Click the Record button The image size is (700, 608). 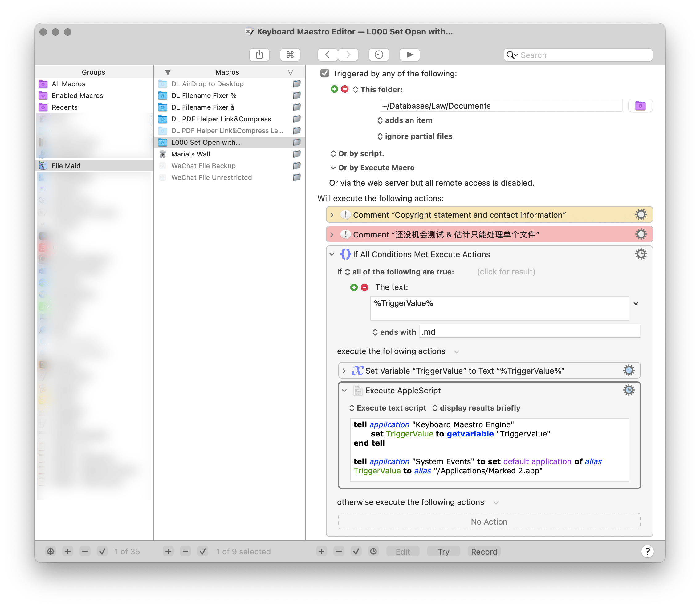pyautogui.click(x=484, y=551)
